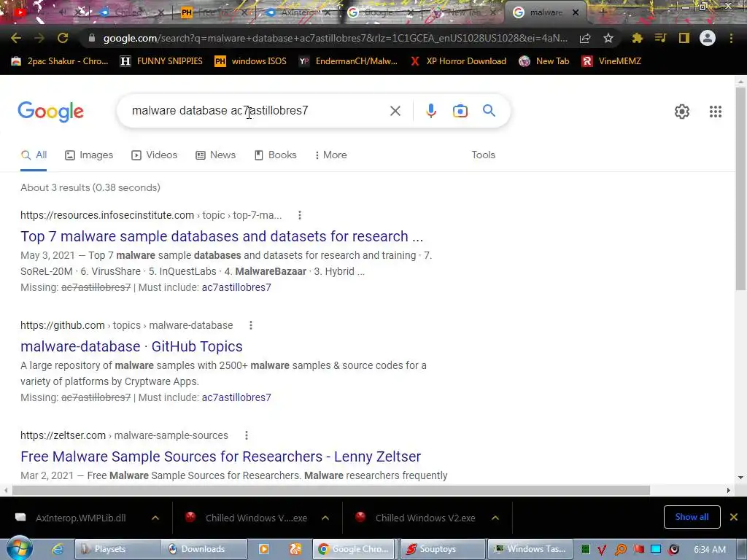This screenshot has height=560, width=747.
Task: Share this page using the share icon
Action: click(585, 38)
